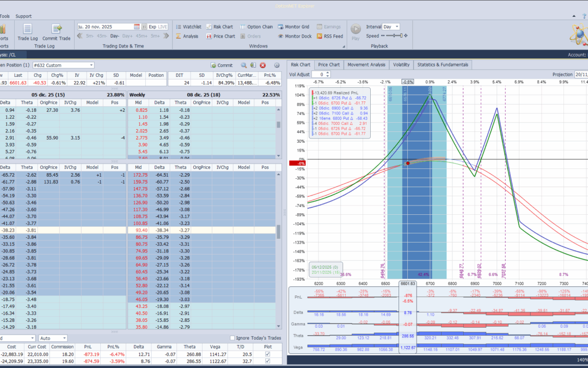Open the Option Chain window
Screen dimensions: 588x368
click(x=256, y=27)
